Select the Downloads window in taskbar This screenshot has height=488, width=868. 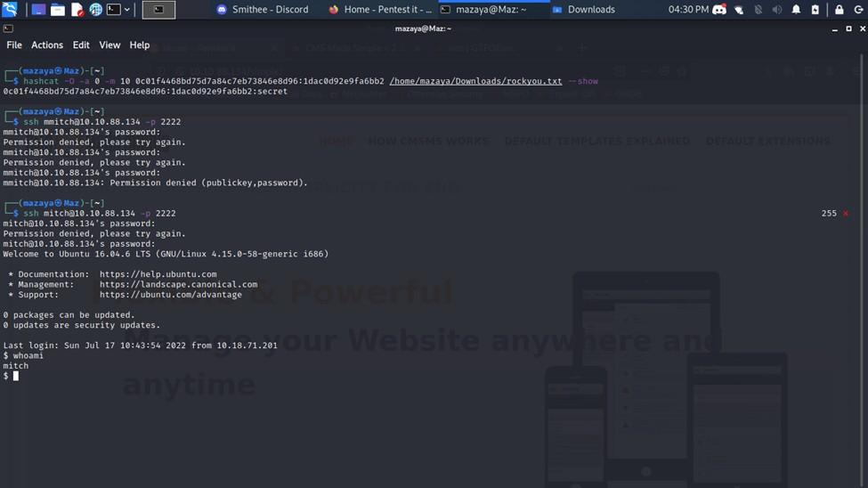point(583,10)
